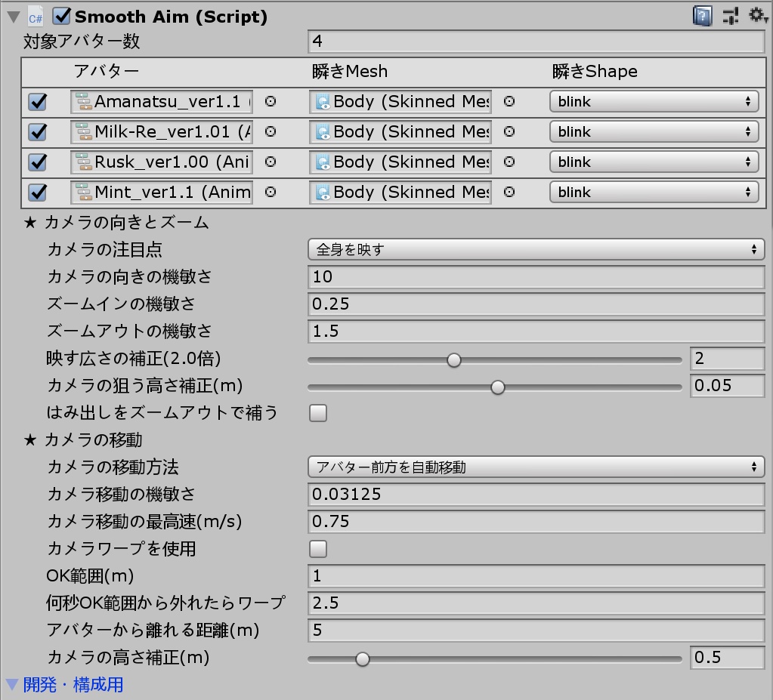Open the カメラの注目点 dropdown showing 全身を映す

[536, 249]
